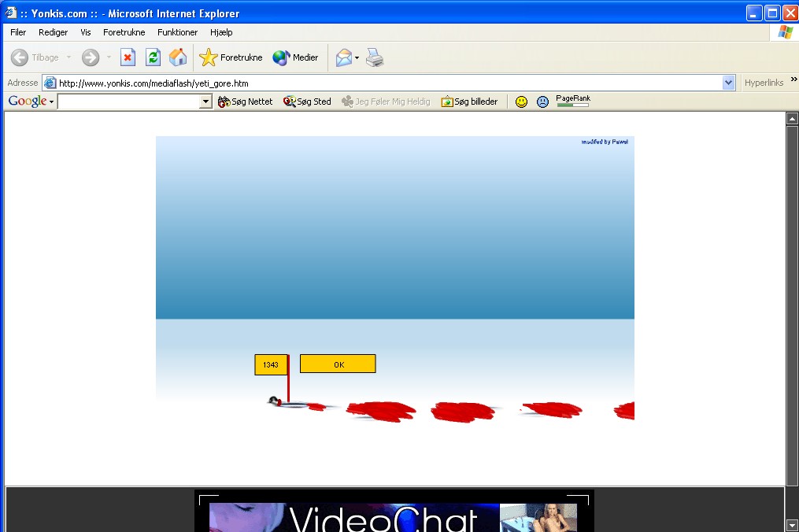The width and height of the screenshot is (799, 532).
Task: Click the PageRank indicator bar
Action: click(x=573, y=101)
